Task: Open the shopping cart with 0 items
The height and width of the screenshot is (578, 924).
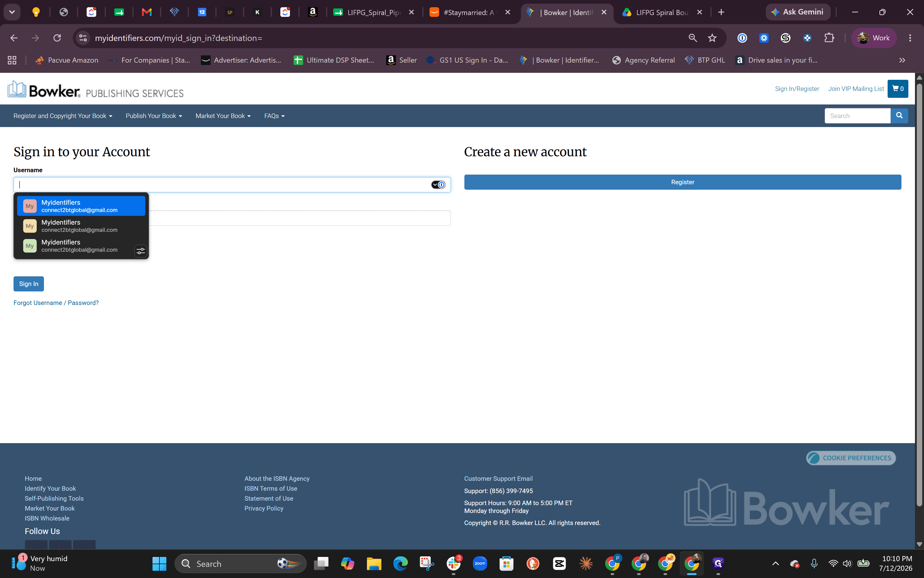Action: coord(898,89)
